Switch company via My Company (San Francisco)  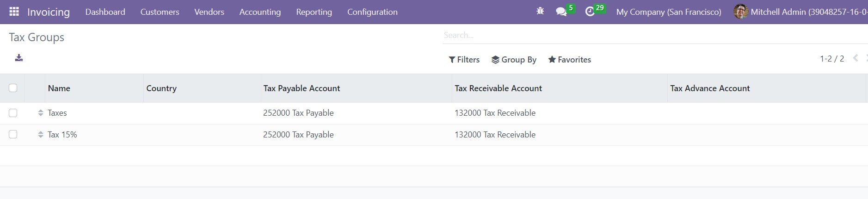(x=669, y=12)
